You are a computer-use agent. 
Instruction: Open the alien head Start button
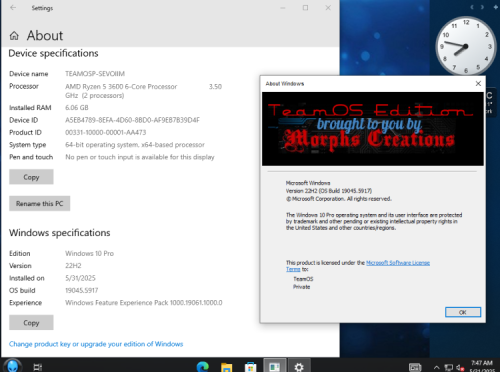(13, 366)
